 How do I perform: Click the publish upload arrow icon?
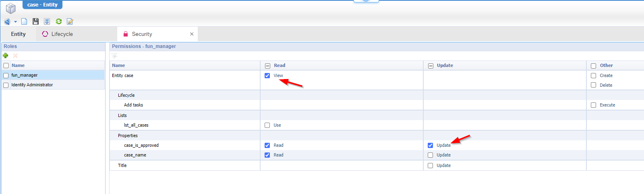[x=47, y=21]
